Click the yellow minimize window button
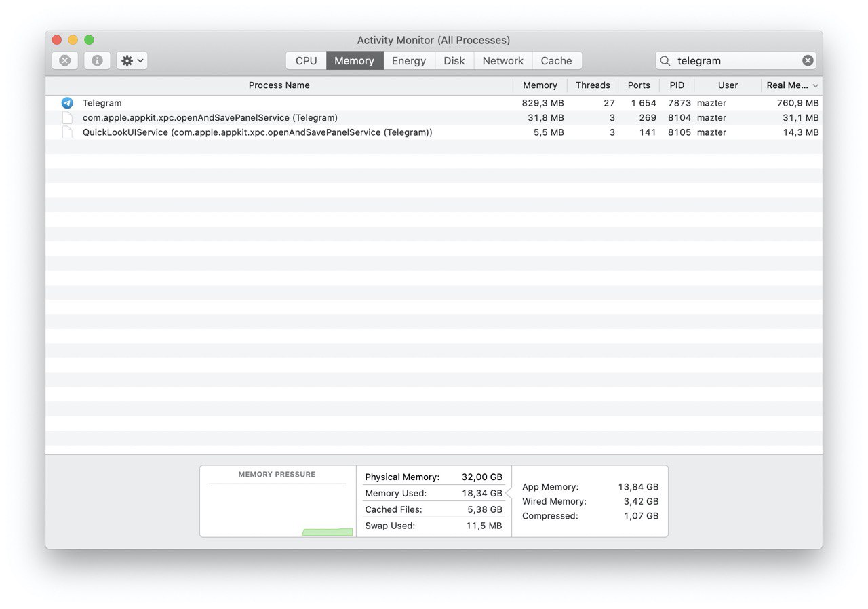This screenshot has height=609, width=868. tap(73, 40)
